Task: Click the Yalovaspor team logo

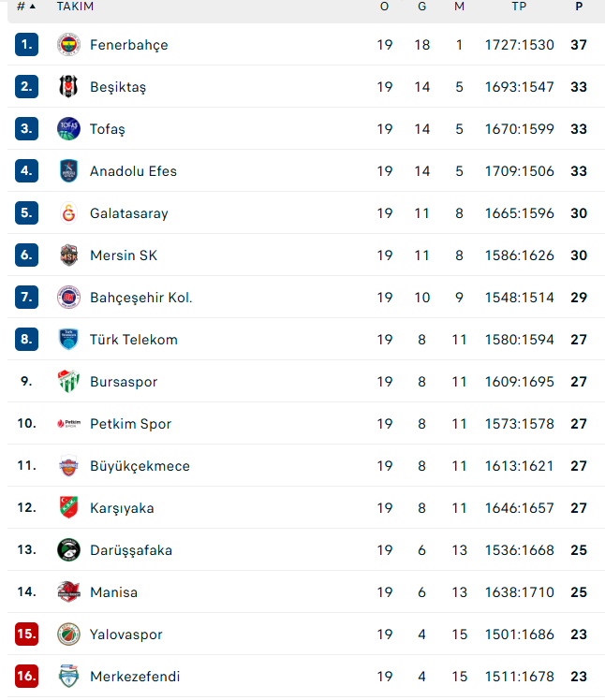Action: pyautogui.click(x=68, y=634)
